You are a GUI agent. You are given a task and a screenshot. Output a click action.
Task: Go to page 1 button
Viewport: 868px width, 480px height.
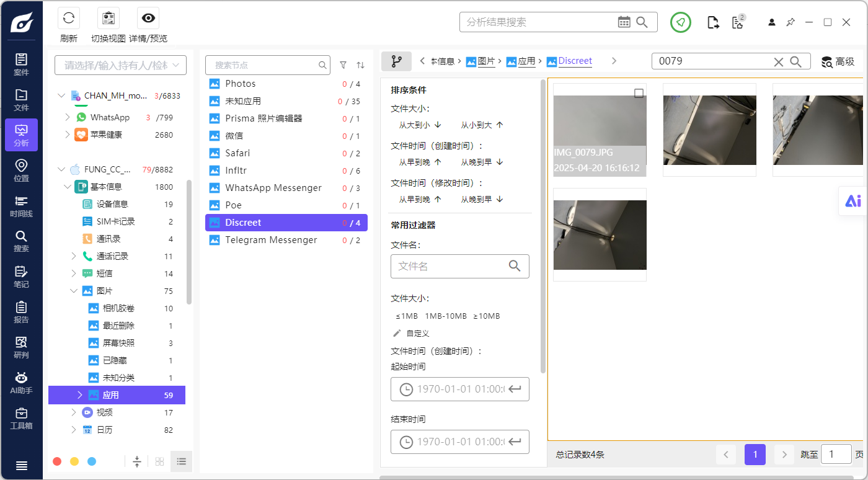(x=755, y=455)
